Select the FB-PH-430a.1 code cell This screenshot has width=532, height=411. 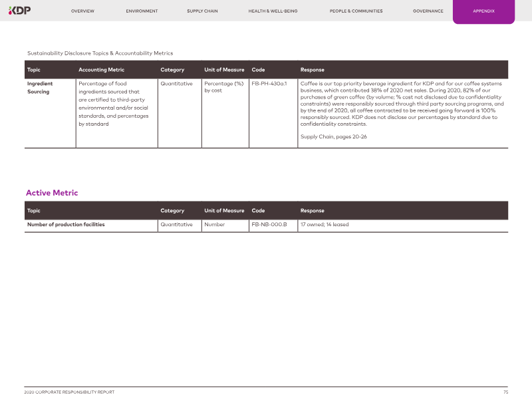coord(269,84)
